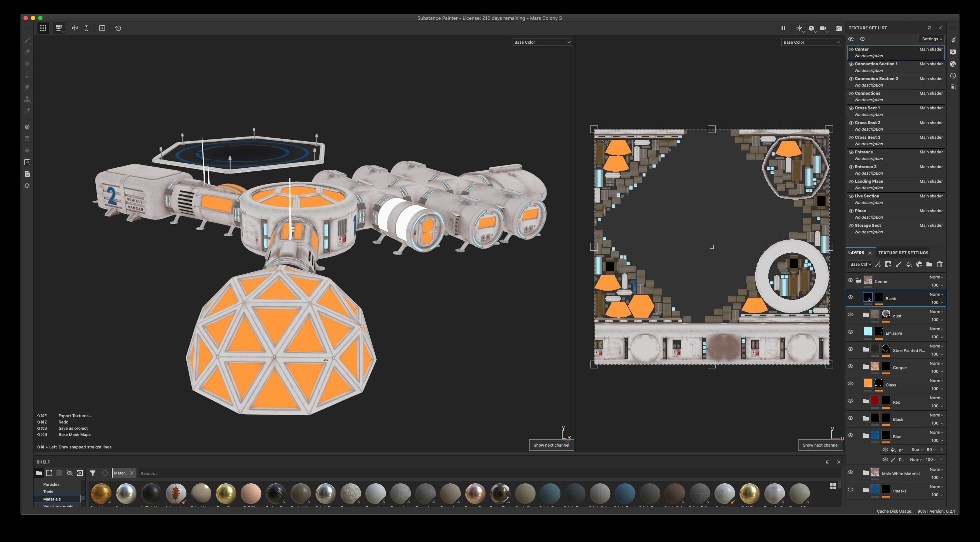The image size is (980, 542).
Task: Open the 2D viewport Base Color dropdown
Action: click(811, 42)
